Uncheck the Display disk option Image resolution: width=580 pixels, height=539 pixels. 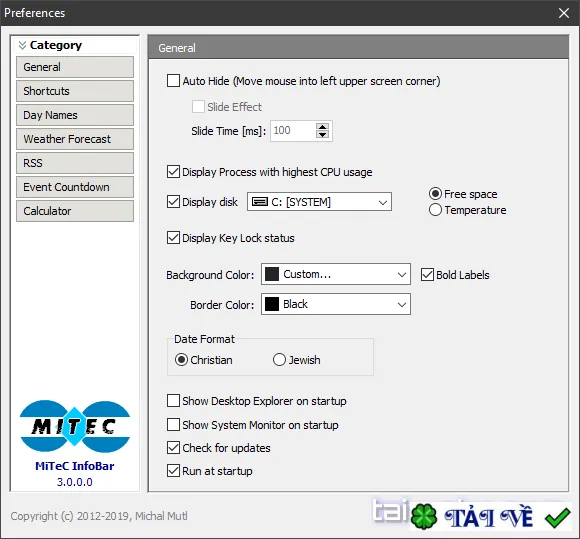[173, 202]
